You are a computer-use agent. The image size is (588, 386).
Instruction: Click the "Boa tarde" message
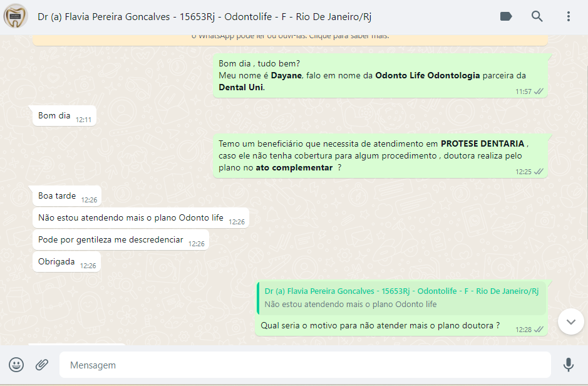[67, 196]
